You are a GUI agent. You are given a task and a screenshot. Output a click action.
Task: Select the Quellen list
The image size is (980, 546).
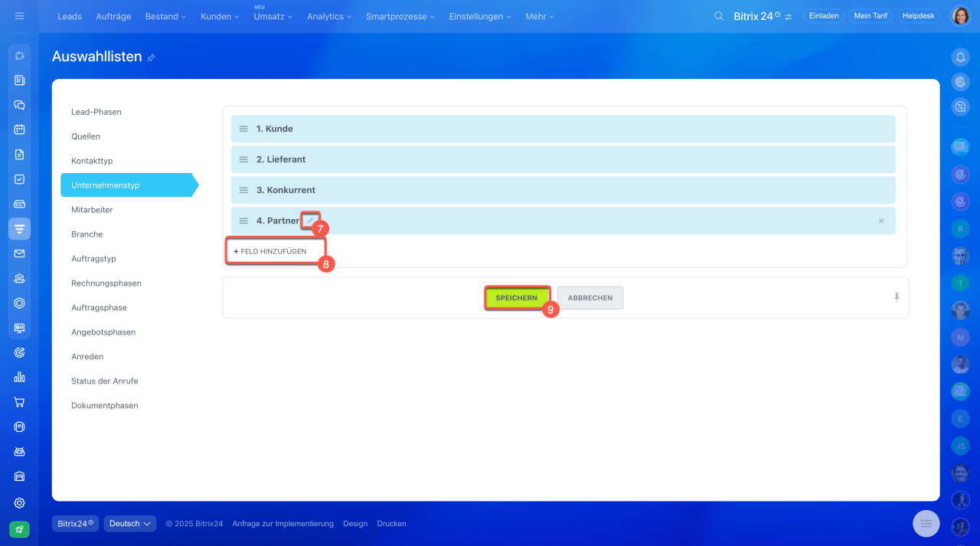pos(86,136)
